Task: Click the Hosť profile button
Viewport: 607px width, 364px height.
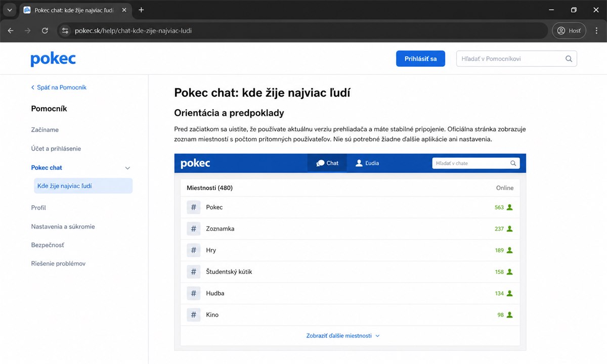Action: tap(569, 30)
